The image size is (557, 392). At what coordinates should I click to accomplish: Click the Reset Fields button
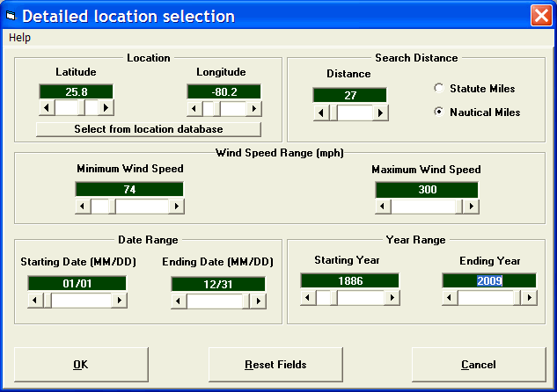[275, 365]
